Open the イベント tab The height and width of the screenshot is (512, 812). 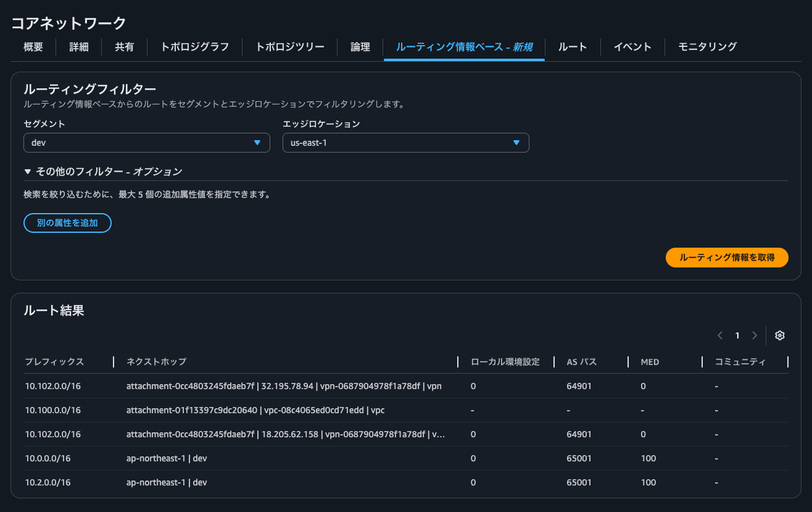coord(632,46)
